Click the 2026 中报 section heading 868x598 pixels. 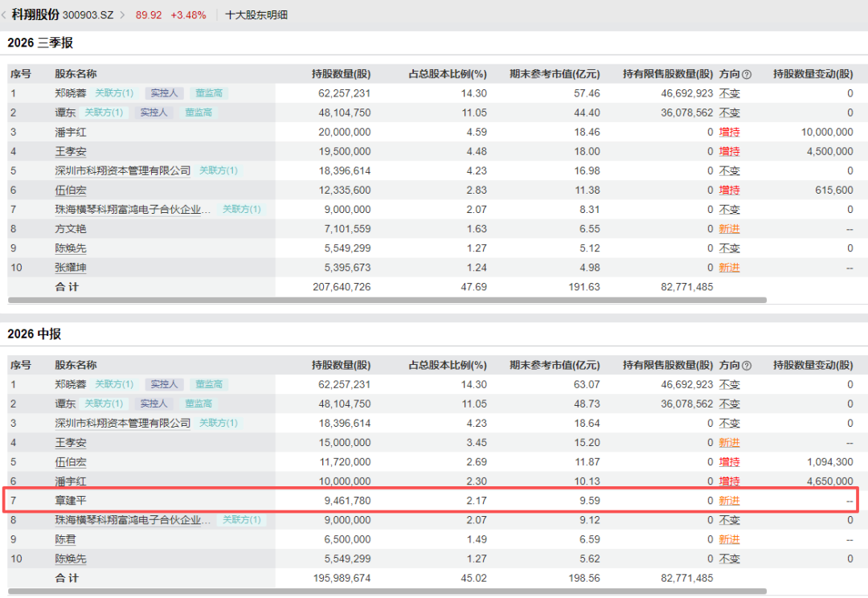[x=34, y=334]
